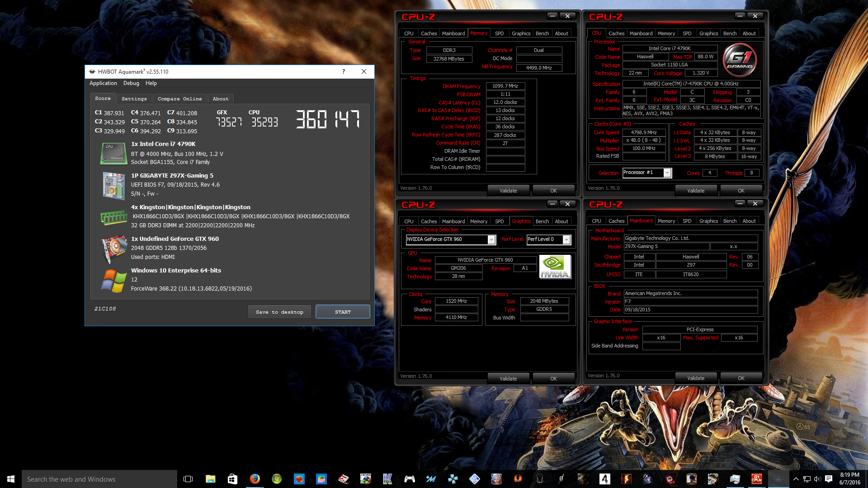Open Memory tab in Graphics CPU-Z window

478,221
